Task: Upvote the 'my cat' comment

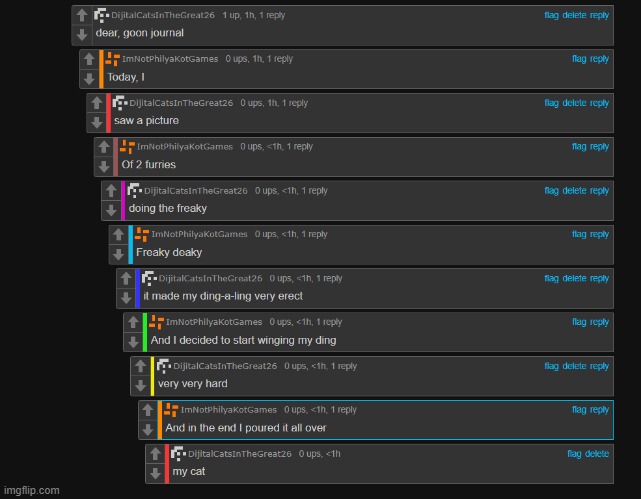Action: click(x=155, y=454)
